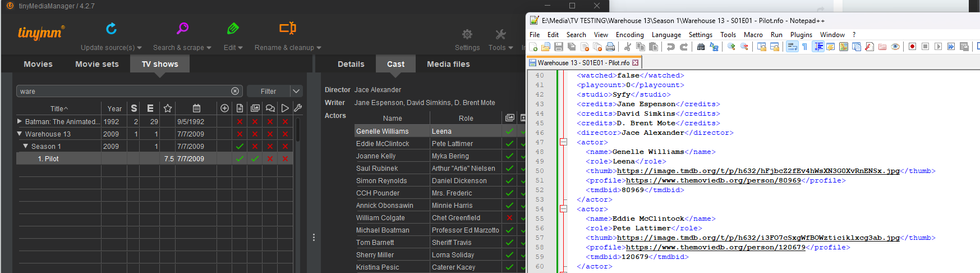This screenshot has width=980, height=273.
Task: Click the Find binoculars icon in Notepad++
Action: pyautogui.click(x=701, y=47)
